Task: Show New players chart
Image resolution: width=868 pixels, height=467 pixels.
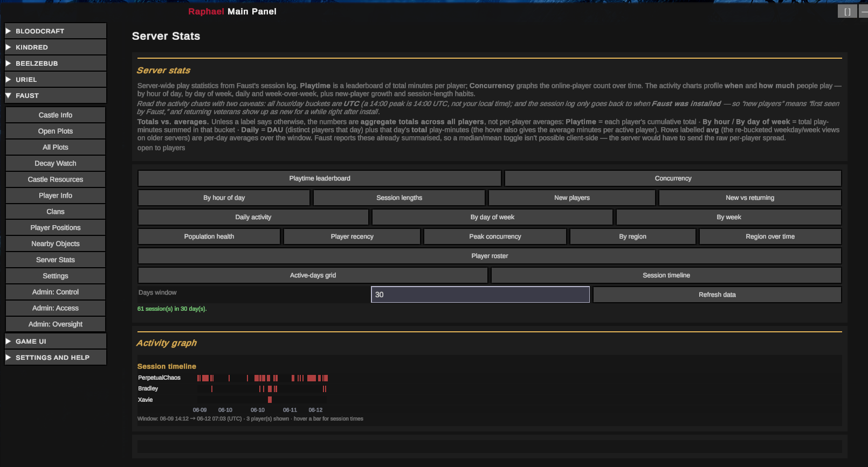Action: click(x=572, y=198)
